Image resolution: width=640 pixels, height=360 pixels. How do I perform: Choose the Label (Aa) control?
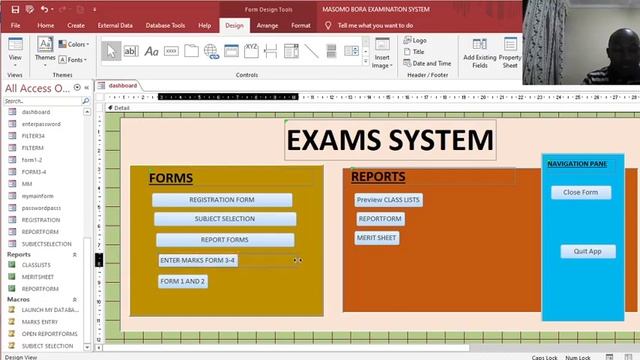pos(151,51)
